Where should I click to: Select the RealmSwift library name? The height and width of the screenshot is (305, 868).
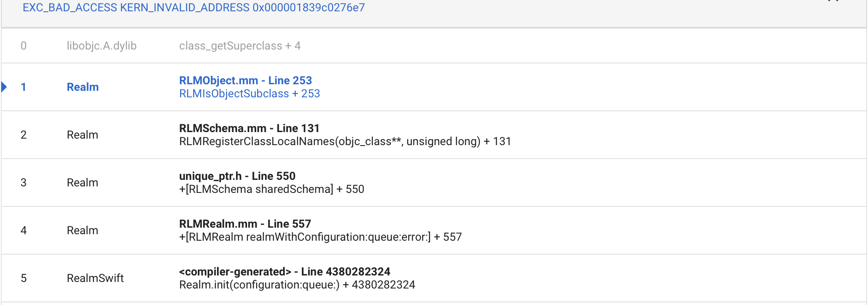95,278
